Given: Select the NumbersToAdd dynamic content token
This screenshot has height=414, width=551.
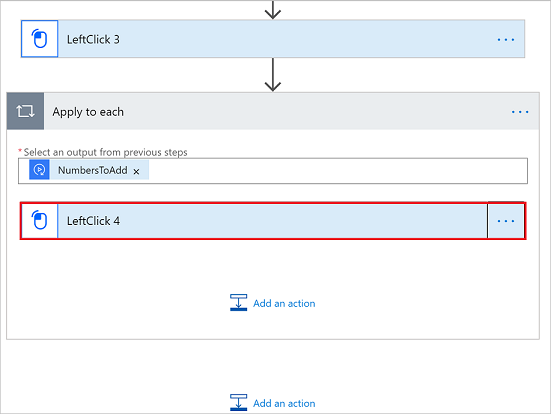Looking at the screenshot, I should coord(89,170).
